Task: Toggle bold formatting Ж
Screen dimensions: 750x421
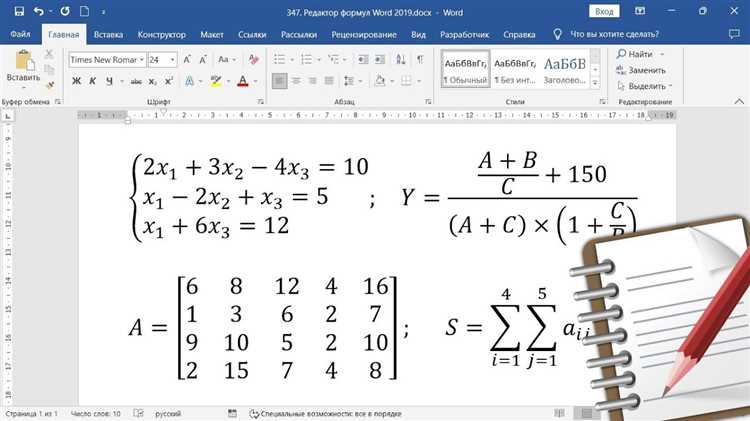Action: [x=75, y=81]
